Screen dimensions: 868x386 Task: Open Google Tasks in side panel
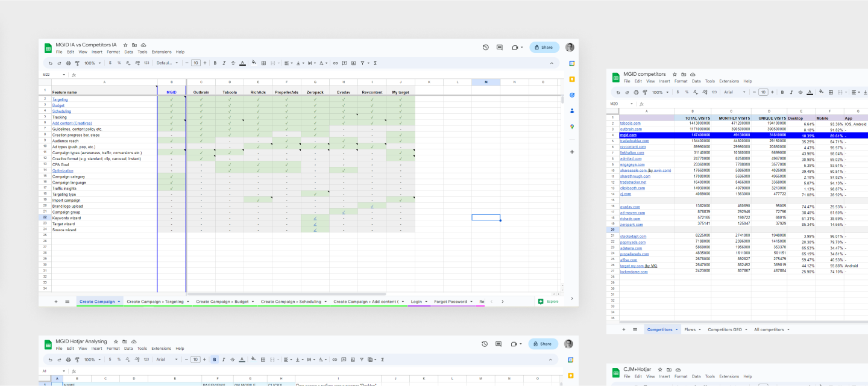(571, 95)
